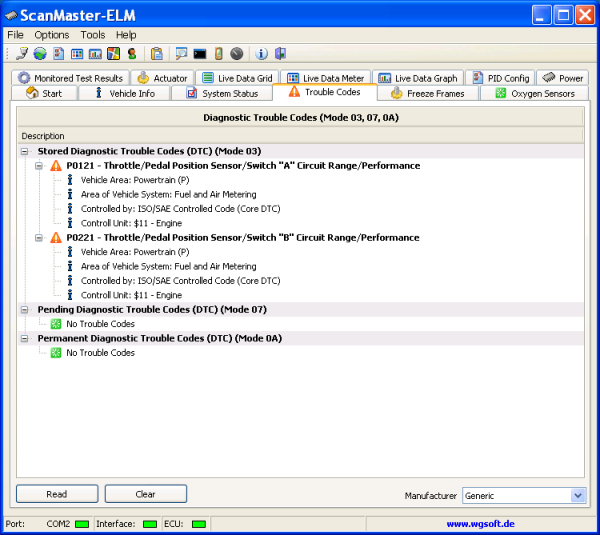Switch to Oxygen Sensors tab
600x535 pixels.
[535, 93]
